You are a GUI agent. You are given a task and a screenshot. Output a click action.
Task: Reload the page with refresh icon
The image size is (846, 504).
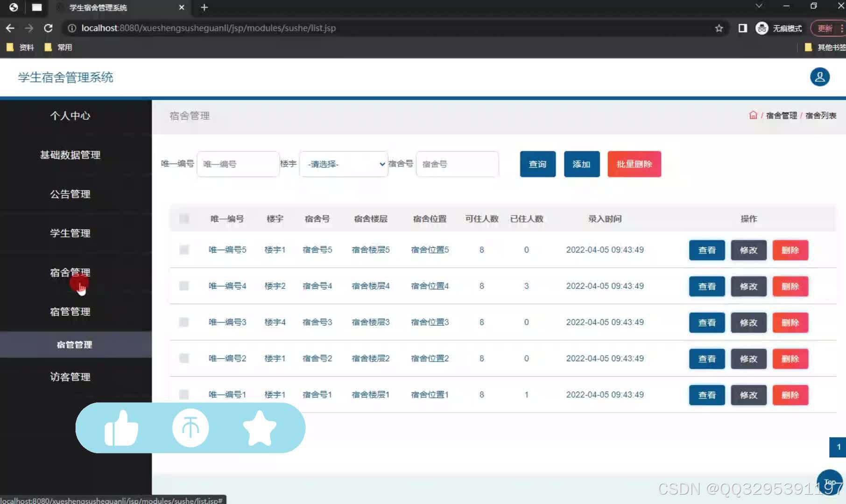[48, 28]
